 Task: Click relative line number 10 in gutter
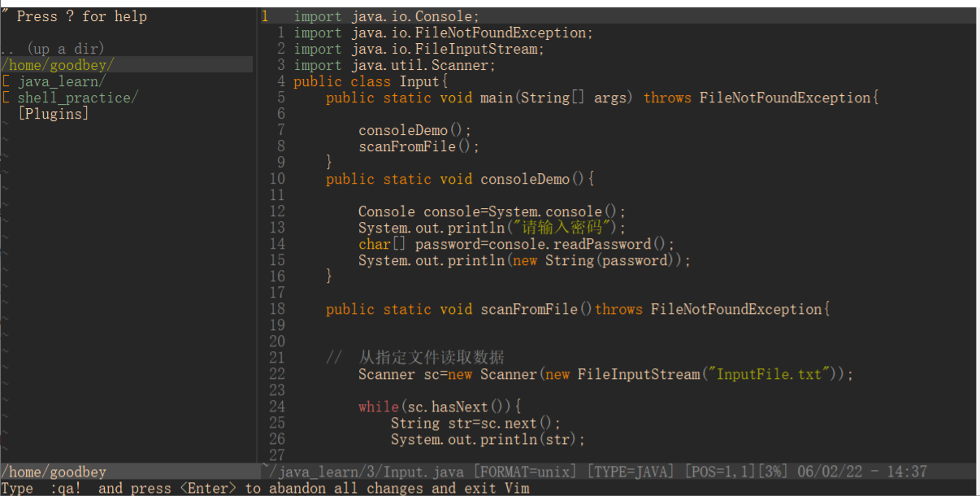pyautogui.click(x=277, y=179)
